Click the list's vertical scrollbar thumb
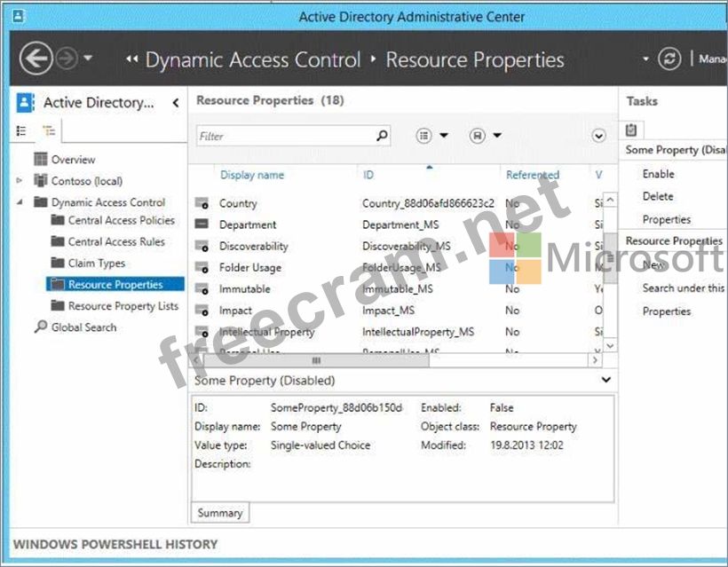 point(610,258)
